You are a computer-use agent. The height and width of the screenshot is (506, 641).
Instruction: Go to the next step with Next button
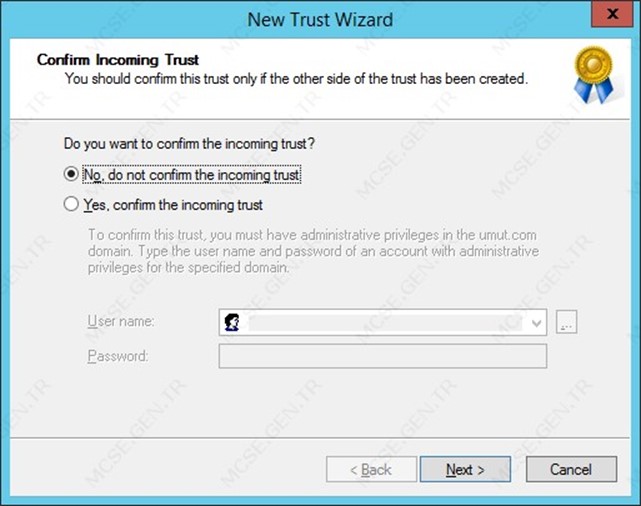(465, 469)
